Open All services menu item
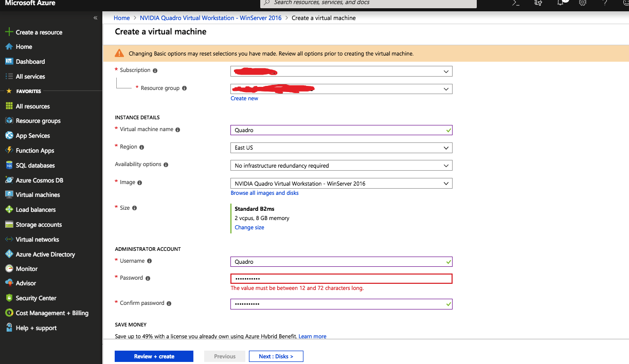Viewport: 629px width, 364px height. [30, 77]
